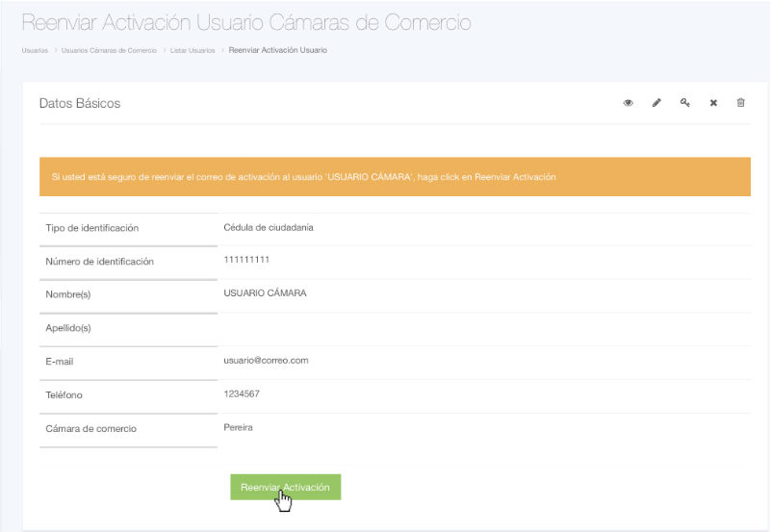This screenshot has height=532, width=770.
Task: Select the Reenviar Activación Usuario breadcrumb item
Action: [278, 50]
